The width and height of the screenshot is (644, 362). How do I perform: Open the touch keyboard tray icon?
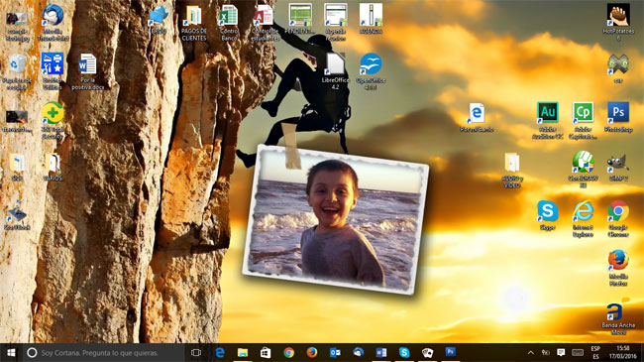(578, 352)
